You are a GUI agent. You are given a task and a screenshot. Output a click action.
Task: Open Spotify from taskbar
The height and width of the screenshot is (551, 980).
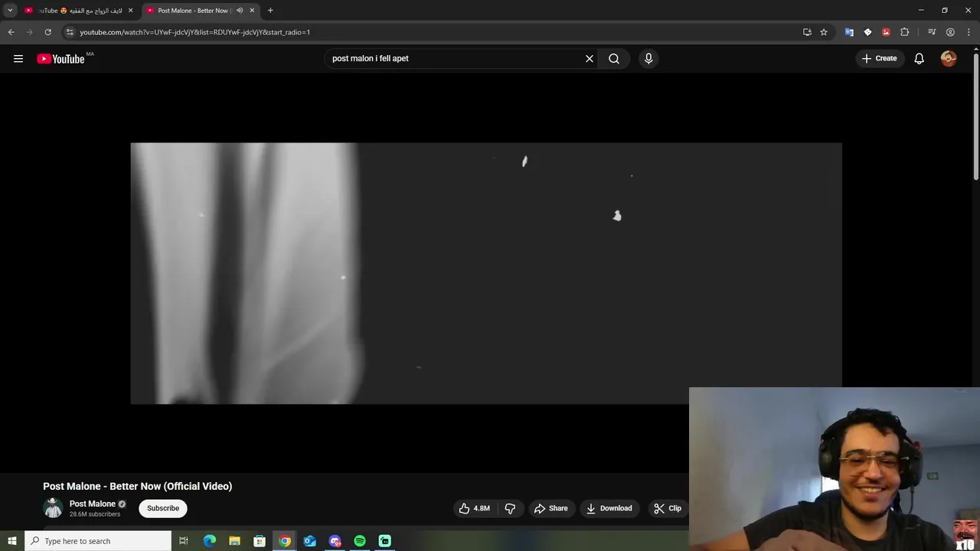click(x=360, y=541)
